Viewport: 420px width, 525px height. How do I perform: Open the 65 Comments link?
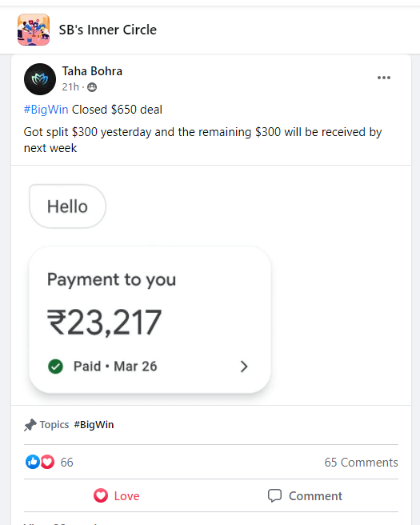pos(361,463)
